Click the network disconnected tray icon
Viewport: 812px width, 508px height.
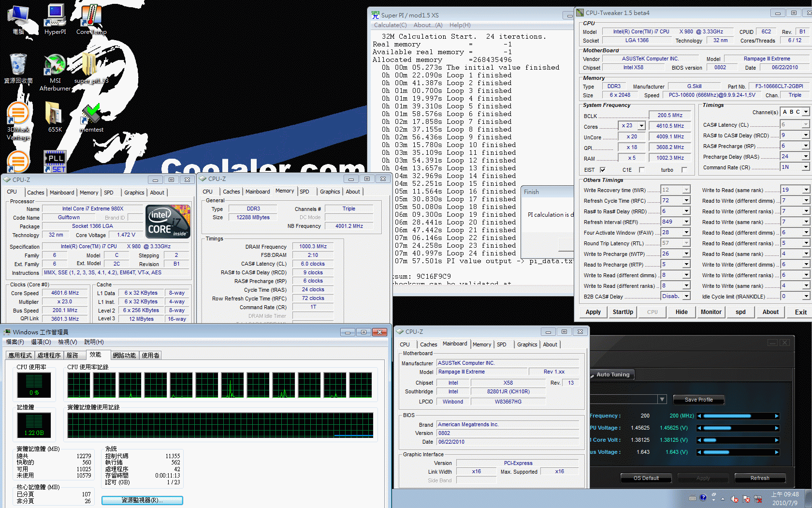(x=758, y=498)
